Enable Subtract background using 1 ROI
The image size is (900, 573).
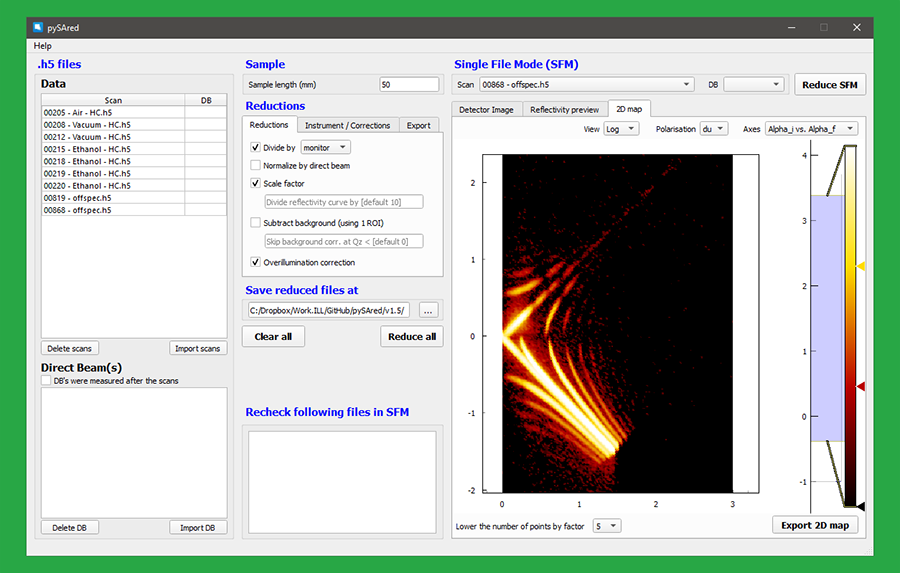tap(256, 222)
